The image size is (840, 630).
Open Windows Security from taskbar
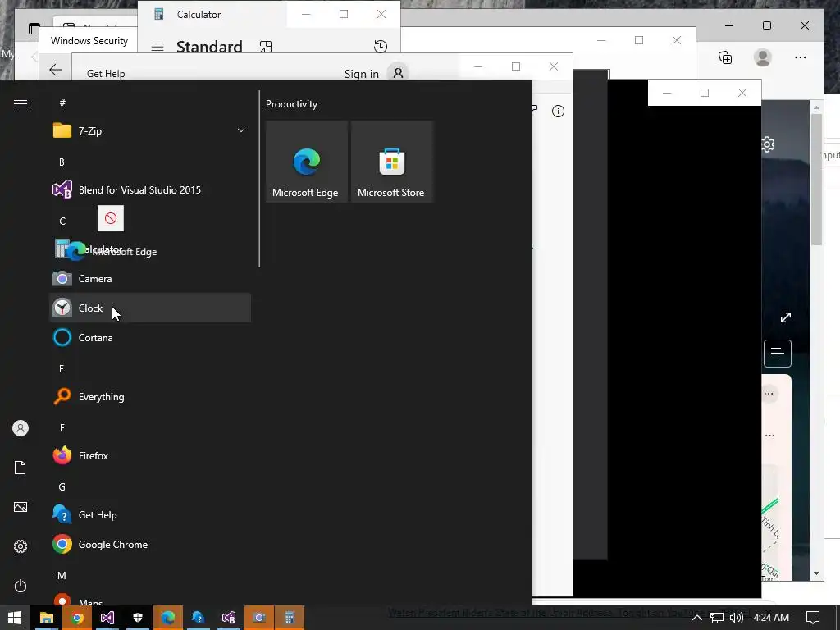138,618
